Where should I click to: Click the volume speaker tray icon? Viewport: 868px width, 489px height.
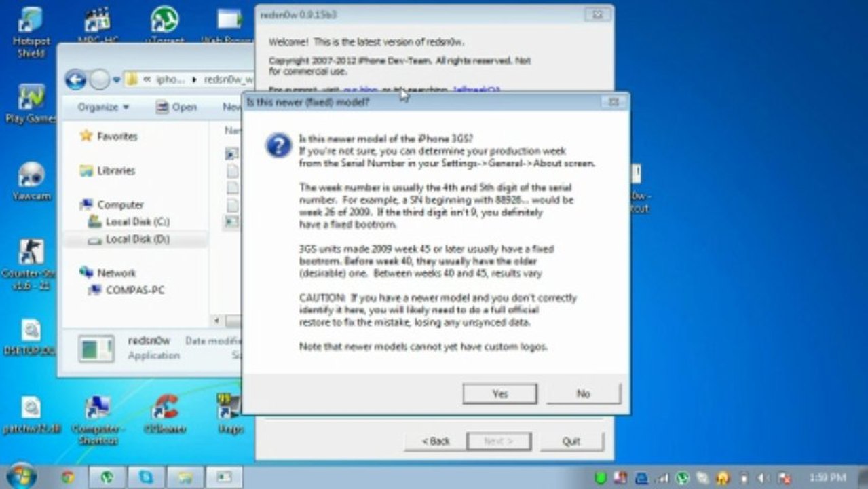765,477
